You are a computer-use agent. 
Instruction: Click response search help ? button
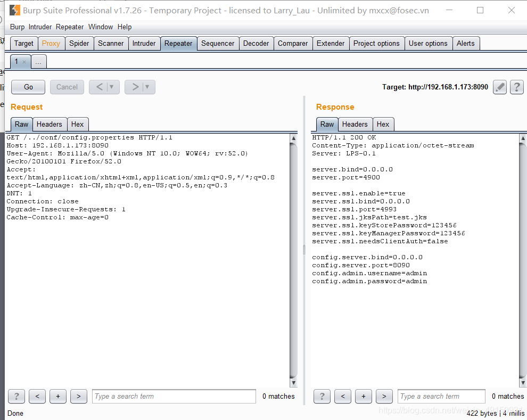click(322, 396)
